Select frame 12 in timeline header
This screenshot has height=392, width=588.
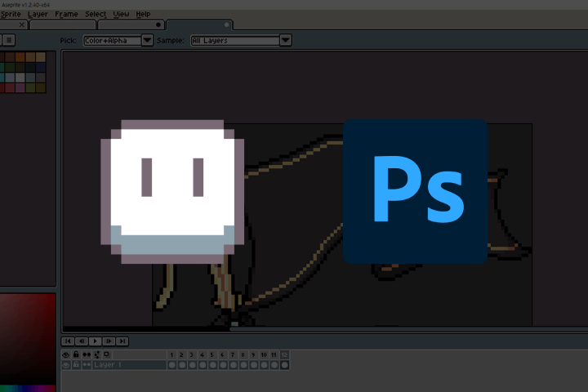point(284,354)
